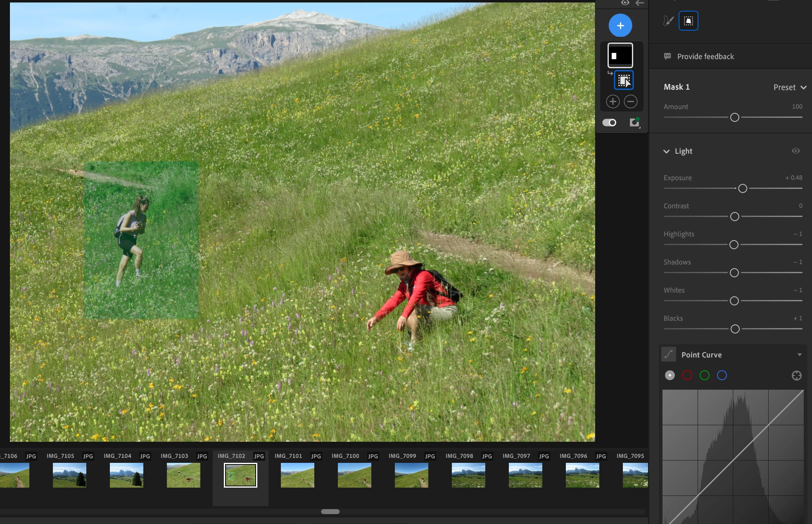
Task: Toggle the mask overlay switch
Action: click(609, 123)
